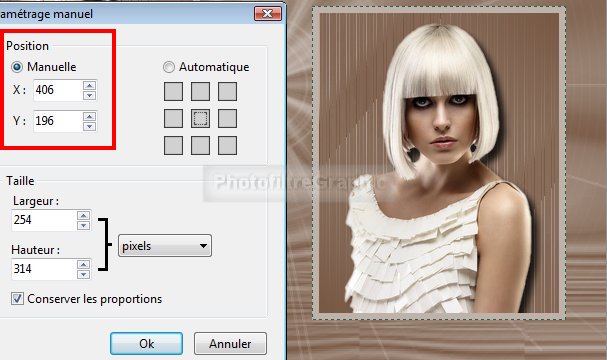Choose the top-left automatic position square
This screenshot has height=360, width=607.
click(x=173, y=91)
